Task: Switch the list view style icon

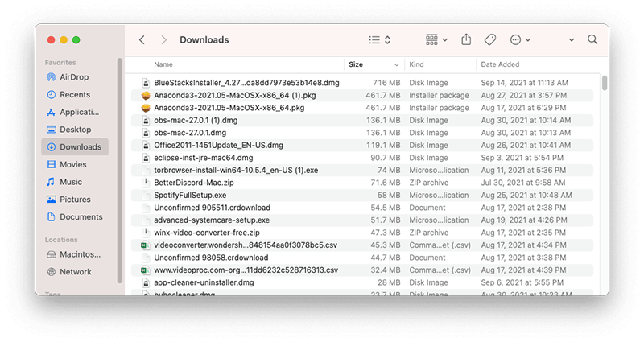Action: click(374, 39)
